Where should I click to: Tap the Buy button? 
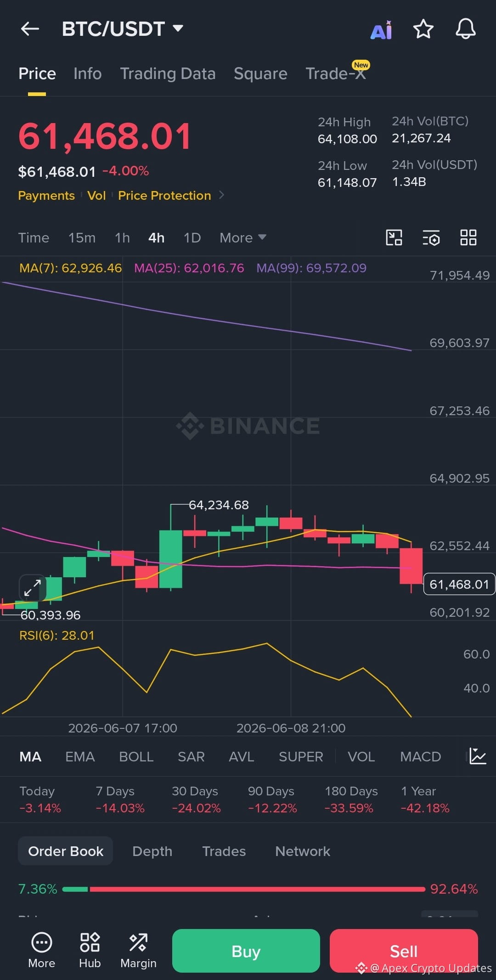point(246,951)
